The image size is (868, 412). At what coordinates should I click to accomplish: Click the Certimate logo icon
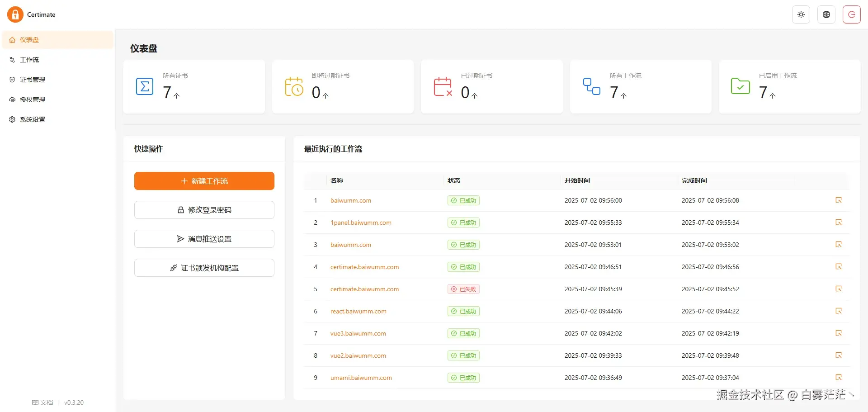click(15, 14)
